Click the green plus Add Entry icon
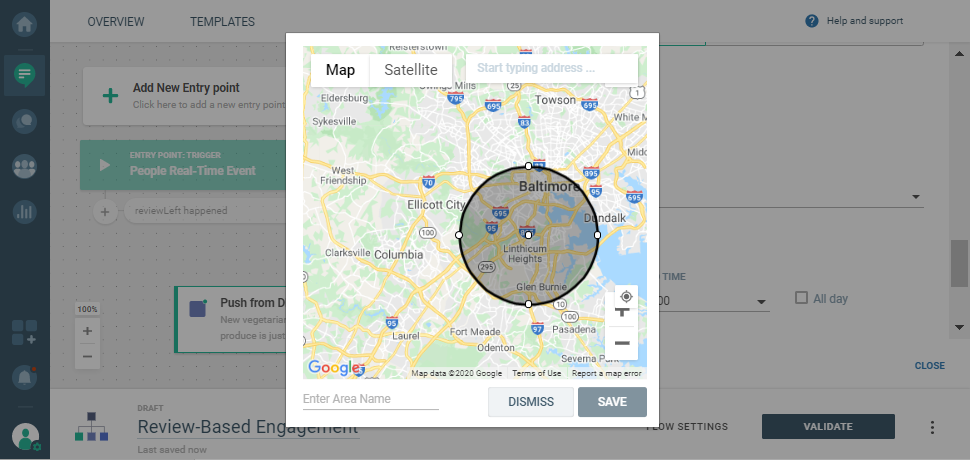This screenshot has height=460, width=970. coord(110,96)
